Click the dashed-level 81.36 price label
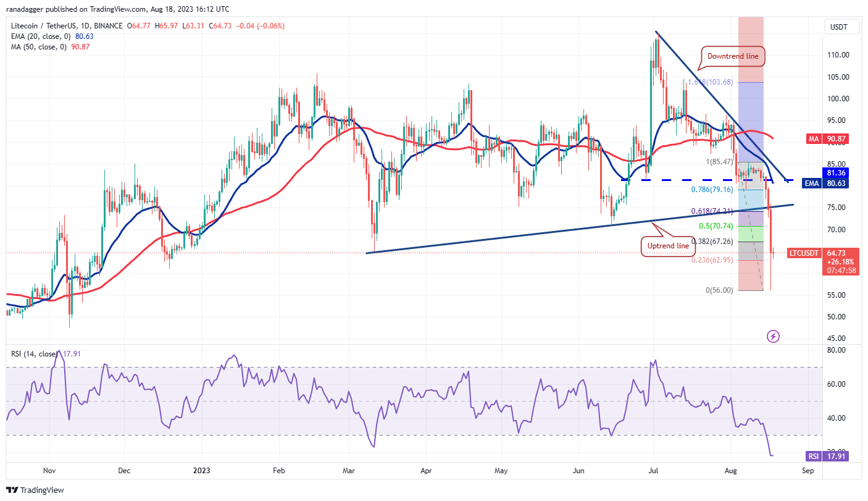868x501 pixels. tap(835, 174)
